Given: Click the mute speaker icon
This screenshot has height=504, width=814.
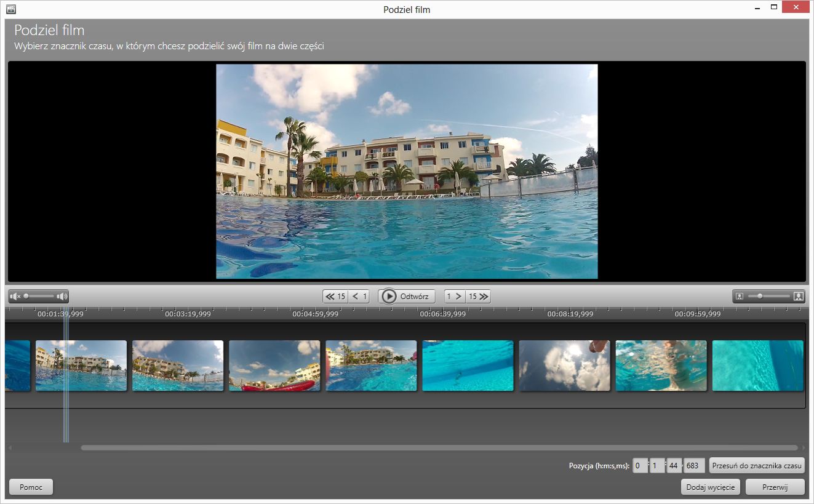Looking at the screenshot, I should click(15, 297).
